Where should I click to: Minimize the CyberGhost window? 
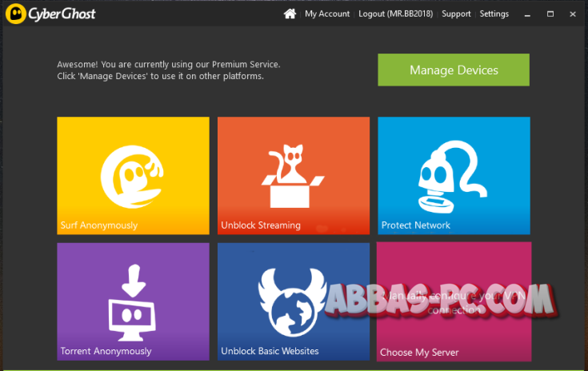click(x=527, y=14)
